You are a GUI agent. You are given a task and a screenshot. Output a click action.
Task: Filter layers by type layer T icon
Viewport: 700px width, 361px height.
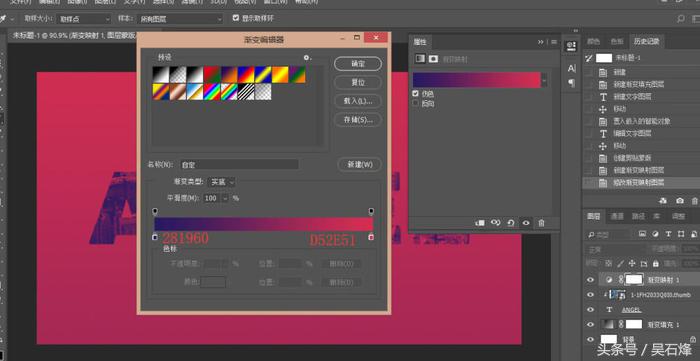pyautogui.click(x=668, y=234)
